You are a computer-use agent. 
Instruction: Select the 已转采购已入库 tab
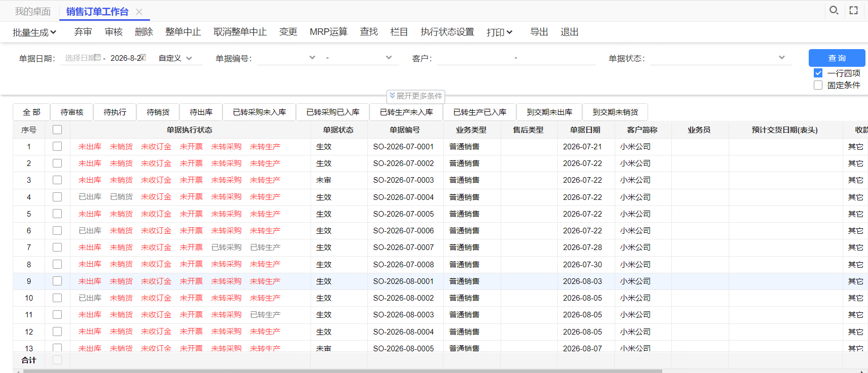pyautogui.click(x=333, y=112)
